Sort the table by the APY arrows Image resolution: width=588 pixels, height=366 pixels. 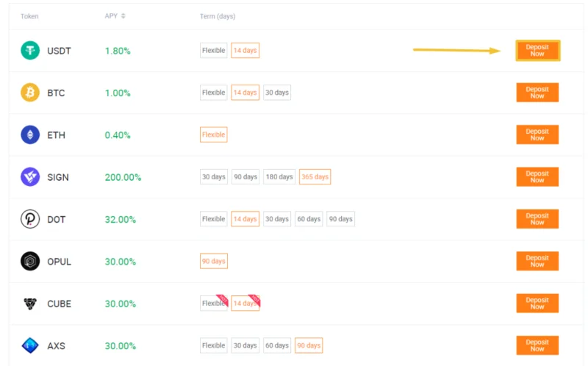coord(123,15)
